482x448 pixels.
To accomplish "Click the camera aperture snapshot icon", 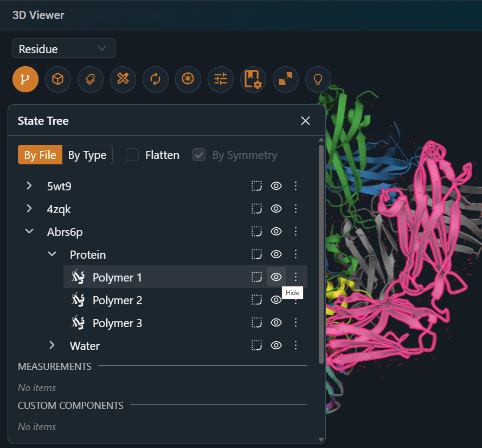I will 188,80.
